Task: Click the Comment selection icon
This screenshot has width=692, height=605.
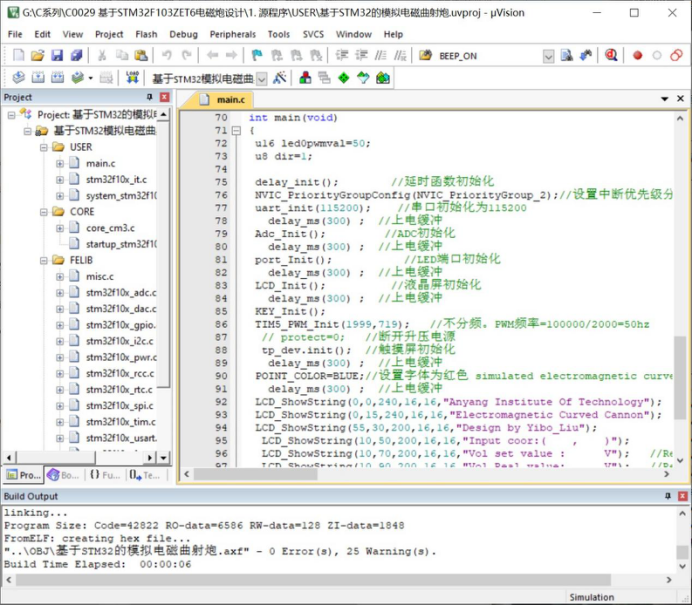Action: [380, 55]
